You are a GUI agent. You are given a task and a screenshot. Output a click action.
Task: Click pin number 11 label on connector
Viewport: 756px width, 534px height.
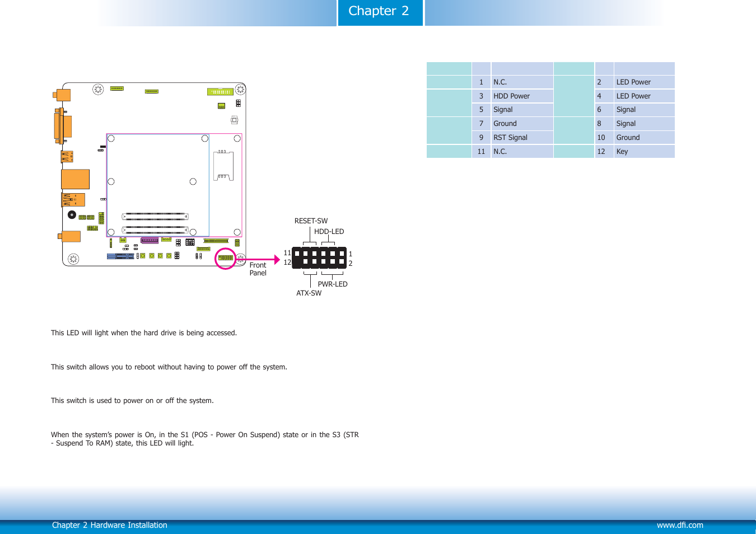pyautogui.click(x=287, y=253)
